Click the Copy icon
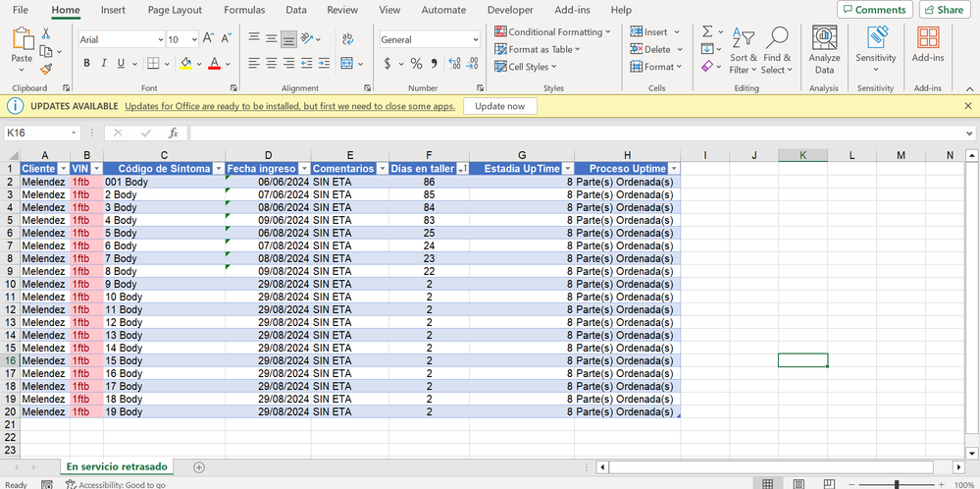The image size is (980, 489). coord(46,51)
